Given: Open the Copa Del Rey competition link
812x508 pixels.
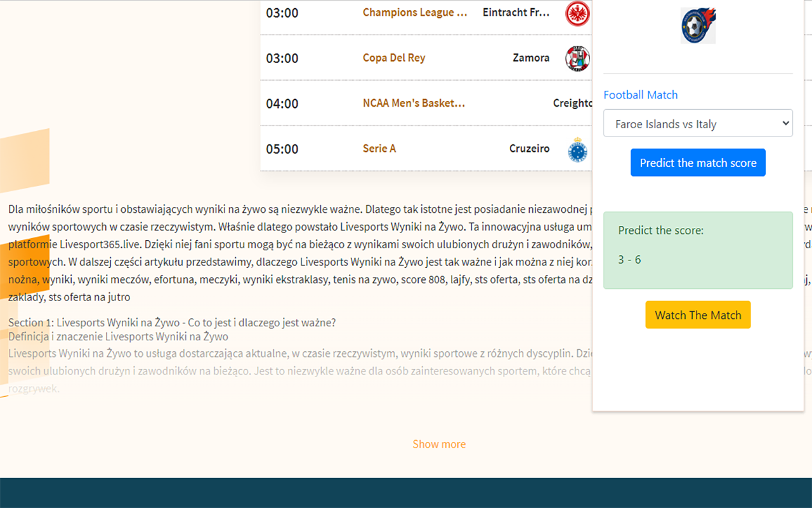Looking at the screenshot, I should coord(394,58).
